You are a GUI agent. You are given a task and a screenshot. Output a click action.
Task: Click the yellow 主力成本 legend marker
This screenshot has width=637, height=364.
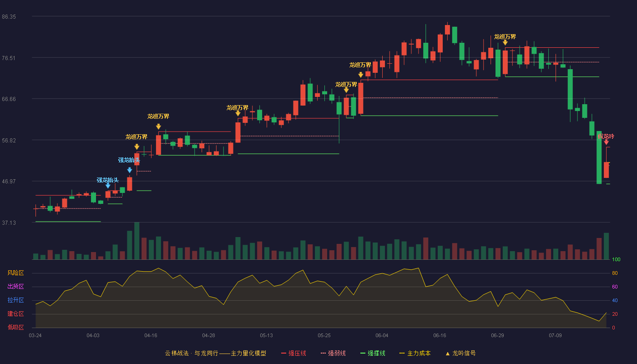[x=402, y=353]
